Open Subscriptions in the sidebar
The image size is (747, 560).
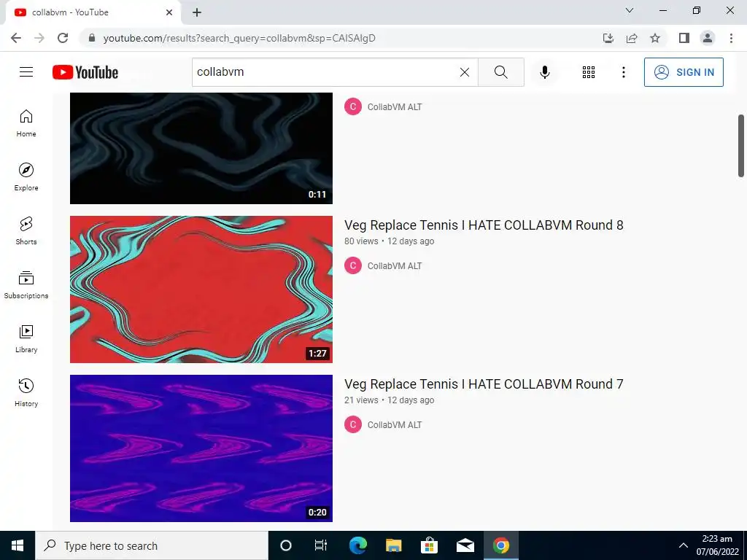coord(26,285)
